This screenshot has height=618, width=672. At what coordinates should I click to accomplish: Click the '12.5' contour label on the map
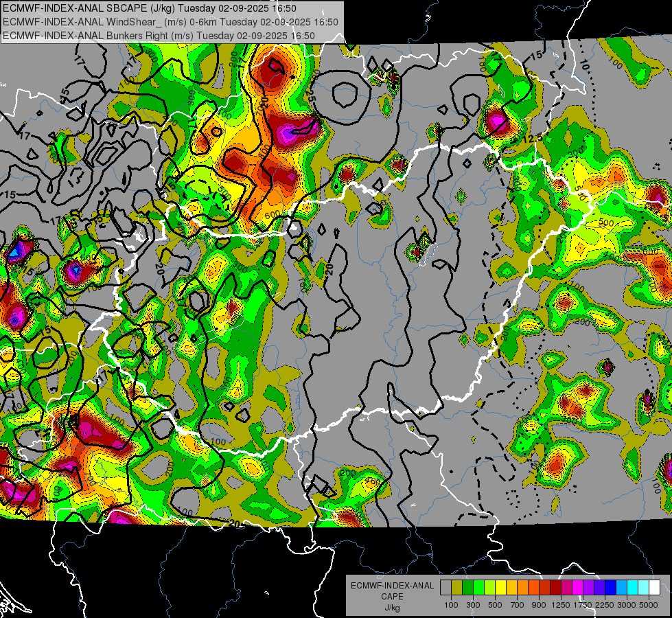coord(533,139)
